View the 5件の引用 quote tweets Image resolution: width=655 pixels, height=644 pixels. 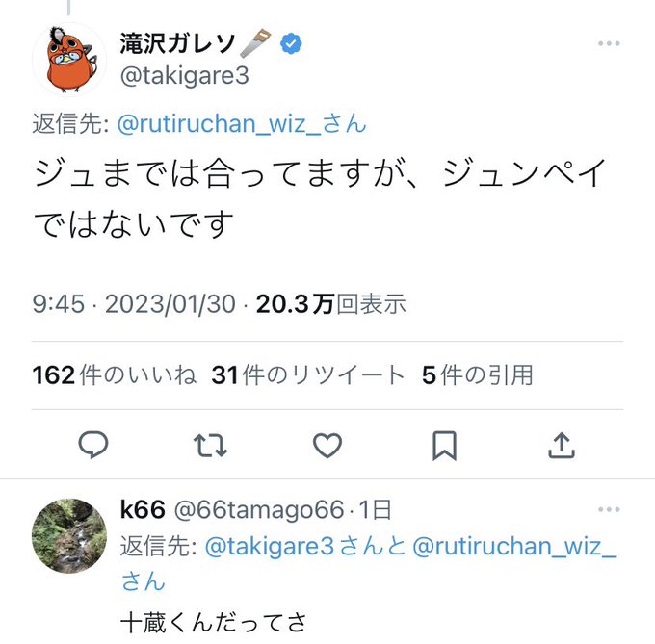[477, 375]
